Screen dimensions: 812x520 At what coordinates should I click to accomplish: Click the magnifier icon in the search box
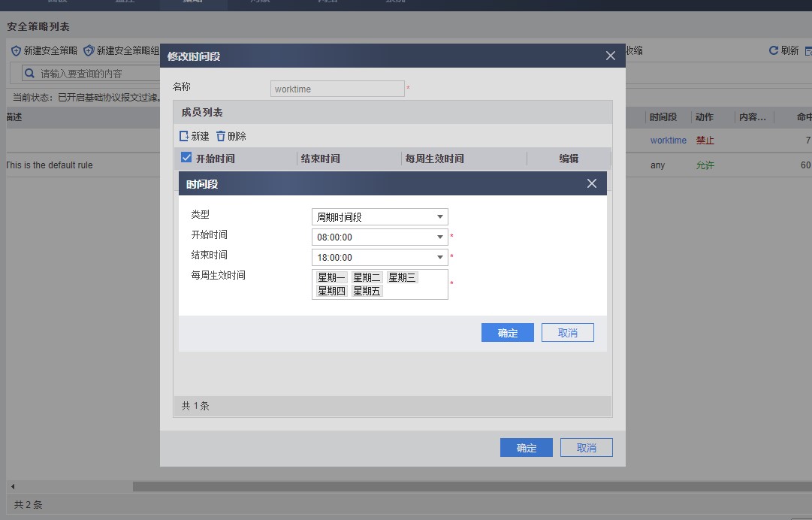click(x=29, y=74)
